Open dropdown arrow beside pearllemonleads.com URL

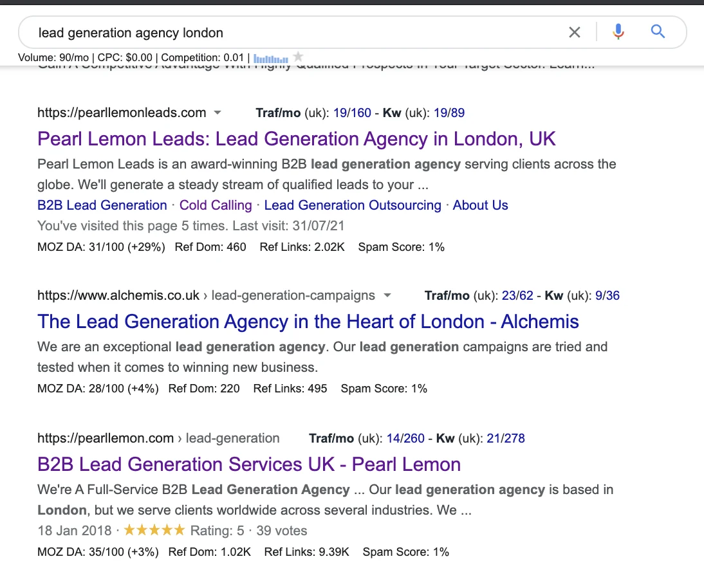coord(218,113)
